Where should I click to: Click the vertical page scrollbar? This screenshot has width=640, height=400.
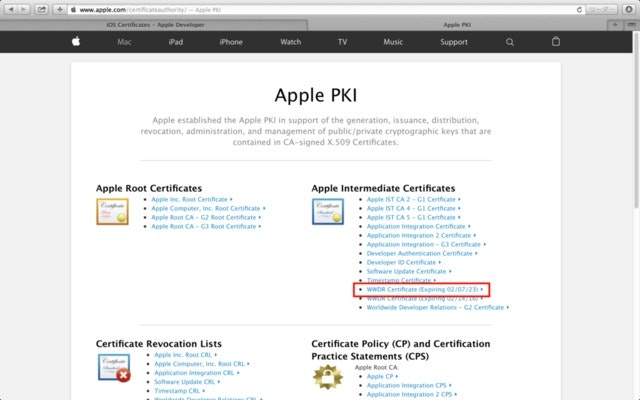click(636, 122)
